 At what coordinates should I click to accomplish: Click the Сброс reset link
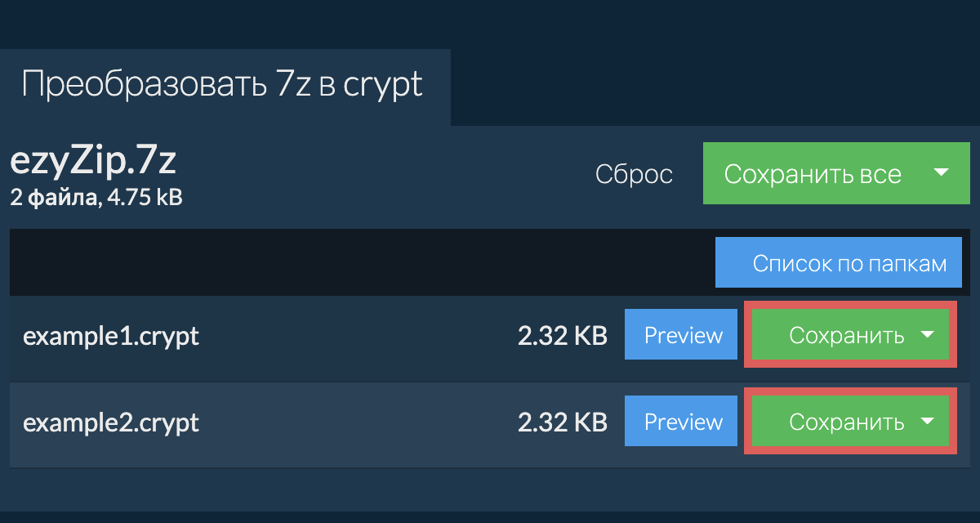pyautogui.click(x=634, y=174)
